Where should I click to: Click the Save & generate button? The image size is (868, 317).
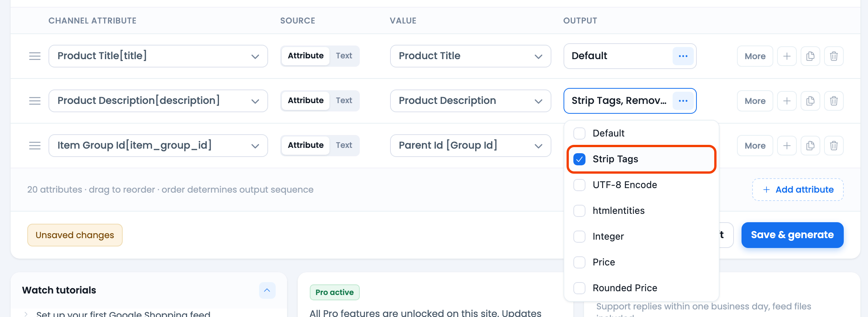pyautogui.click(x=792, y=235)
